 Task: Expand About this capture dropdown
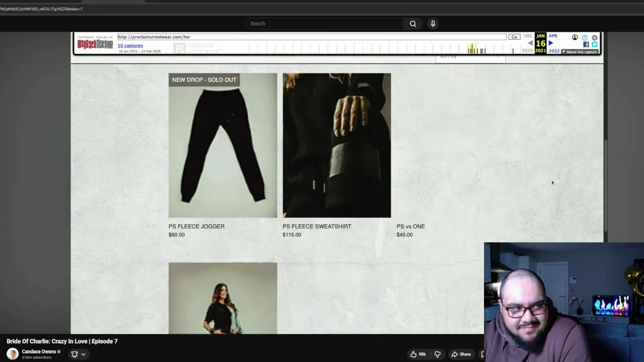(580, 52)
